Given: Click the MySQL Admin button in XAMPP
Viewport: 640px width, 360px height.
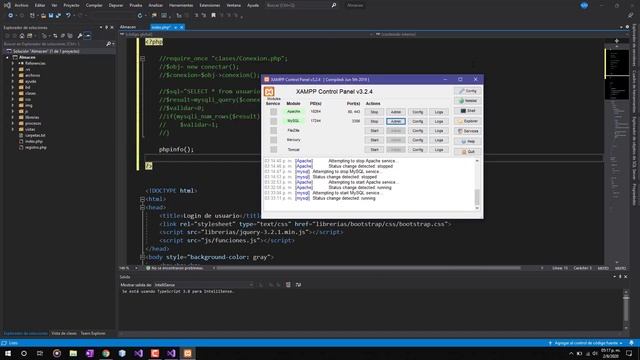Looking at the screenshot, I should click(x=396, y=121).
